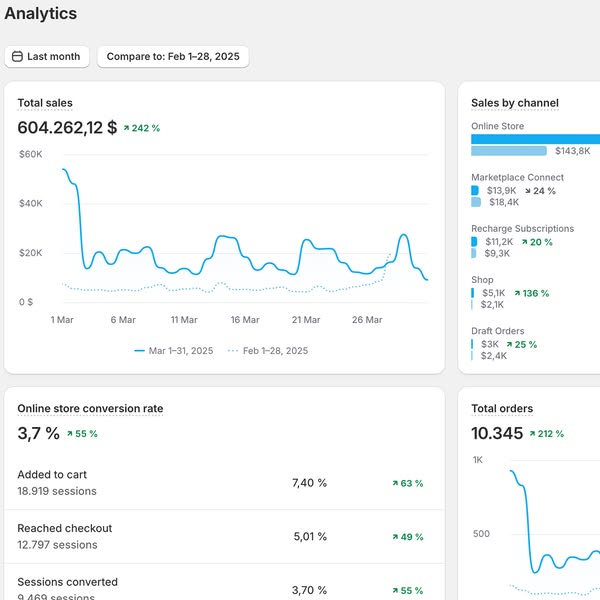Click the calendar icon in the Last month button

16,57
